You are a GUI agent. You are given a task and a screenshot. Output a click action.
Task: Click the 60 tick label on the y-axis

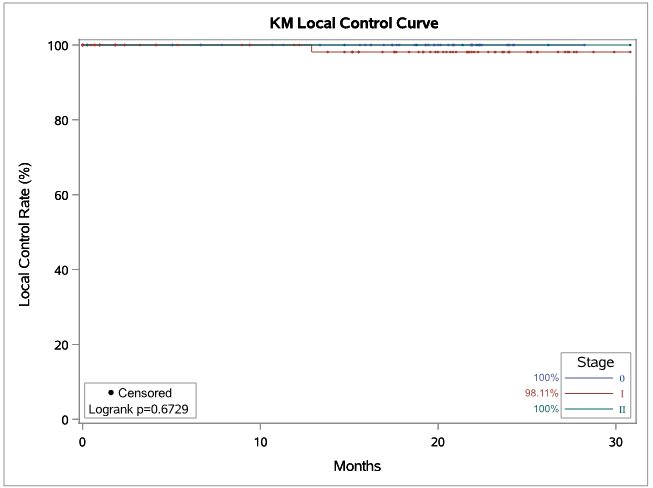click(x=60, y=195)
